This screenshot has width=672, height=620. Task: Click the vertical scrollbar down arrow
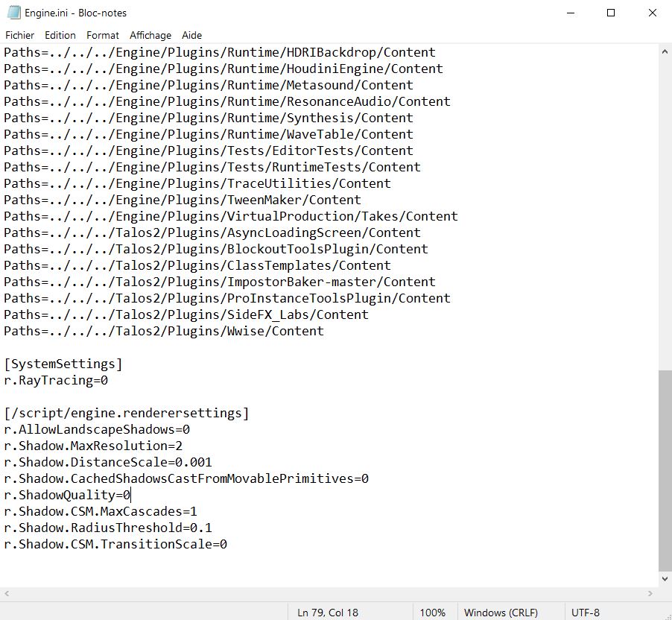(665, 578)
